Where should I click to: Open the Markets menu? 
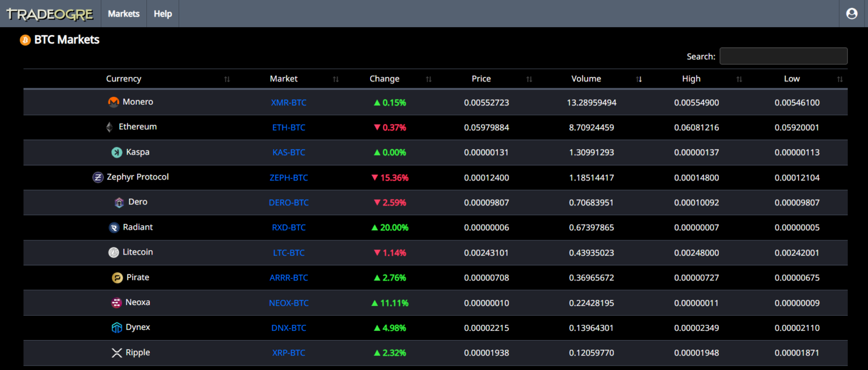tap(123, 14)
